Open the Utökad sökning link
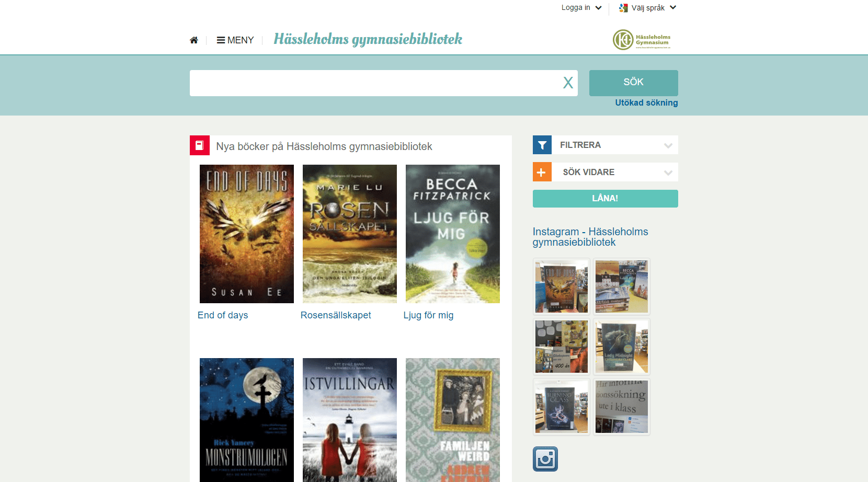The width and height of the screenshot is (868, 482). tap(646, 103)
